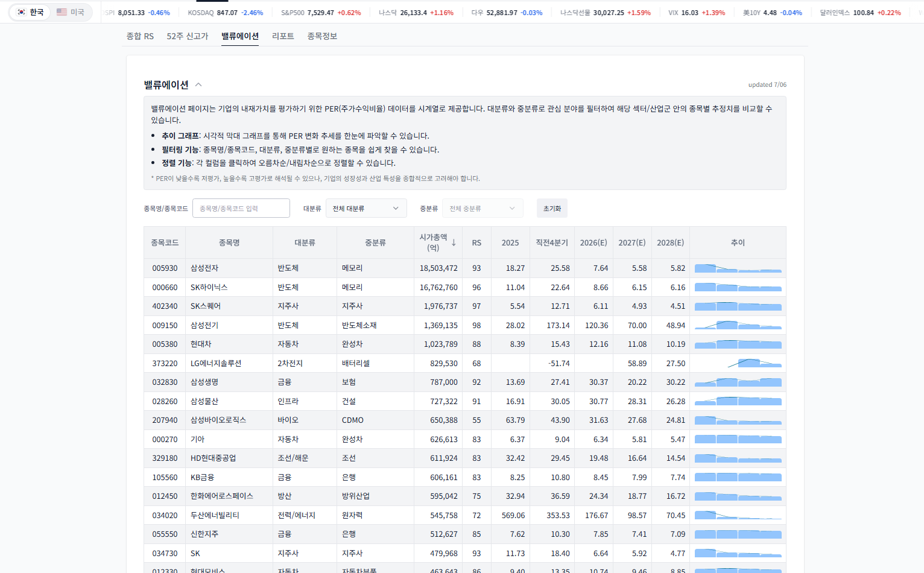Click stock code 005380
The width and height of the screenshot is (924, 573).
click(x=165, y=344)
